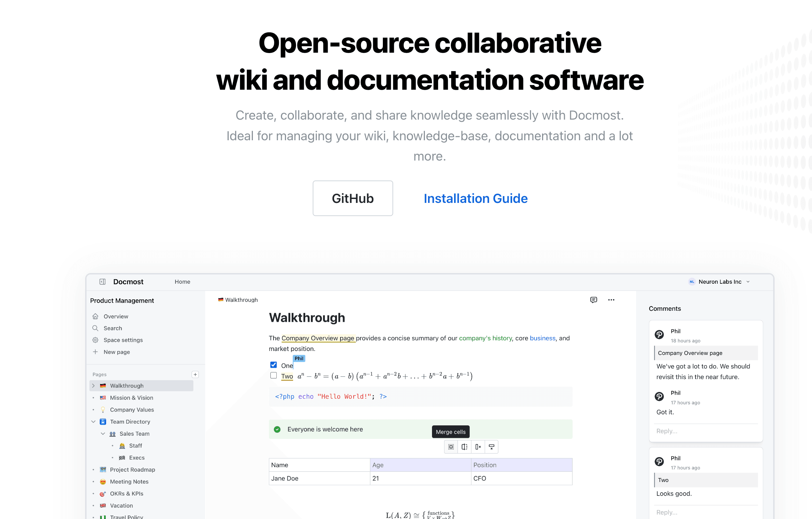812x519 pixels.
Task: Uncheck the One task checkbox
Action: (274, 365)
